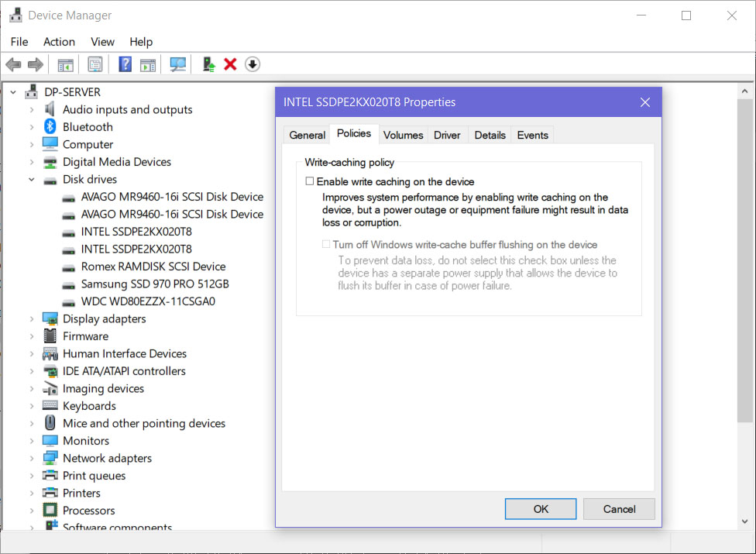
Task: Click Scan for hardware changes icon
Action: coord(178,64)
